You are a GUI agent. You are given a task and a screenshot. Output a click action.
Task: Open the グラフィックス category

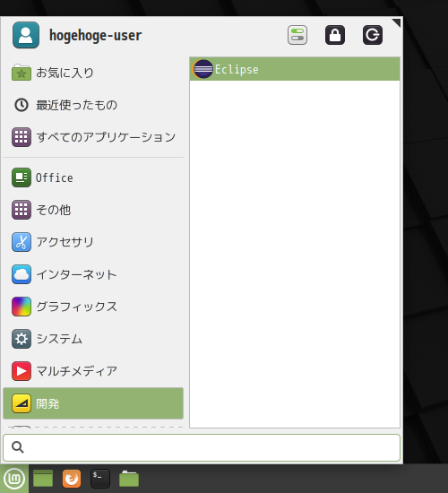93,307
